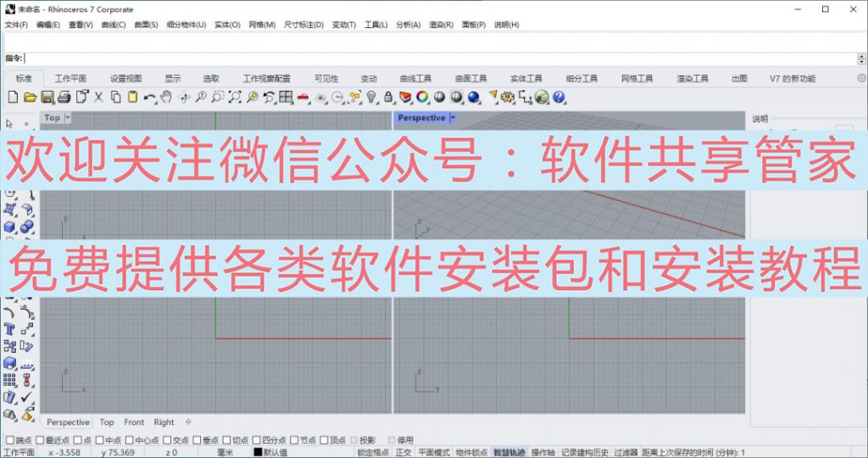Click the light bulb Hide objects icon
Image resolution: width=868 pixels, height=458 pixels.
point(371,98)
